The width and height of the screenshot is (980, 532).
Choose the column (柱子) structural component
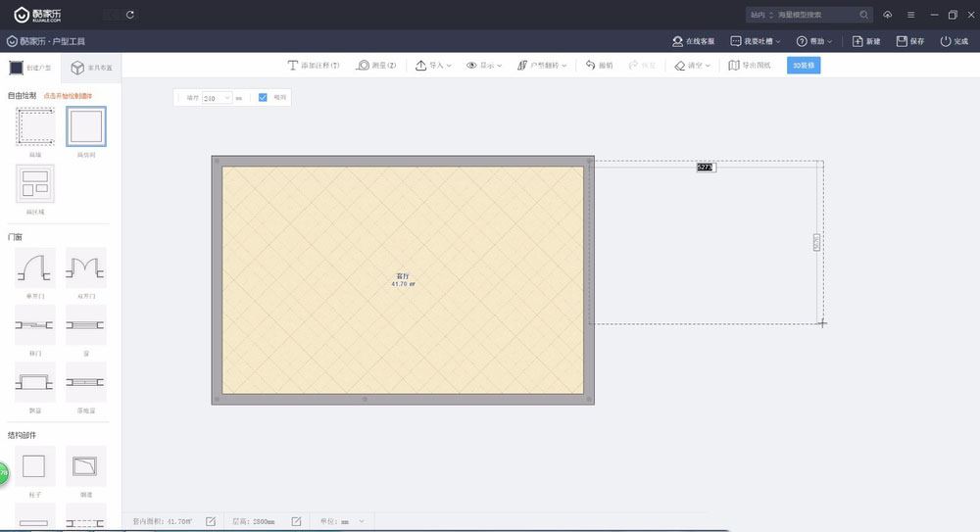point(34,465)
